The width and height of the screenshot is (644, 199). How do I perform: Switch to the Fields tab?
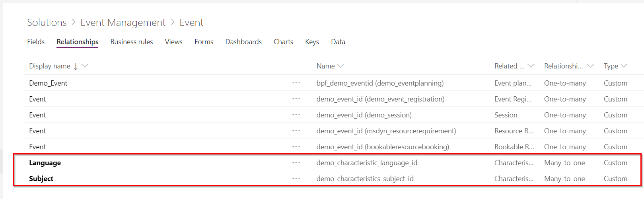point(36,42)
